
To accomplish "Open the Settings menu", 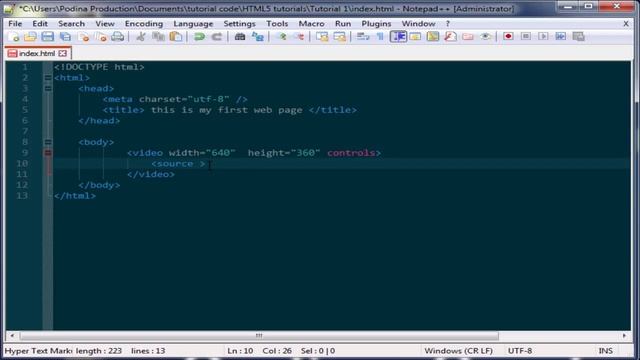I will [x=239, y=24].
